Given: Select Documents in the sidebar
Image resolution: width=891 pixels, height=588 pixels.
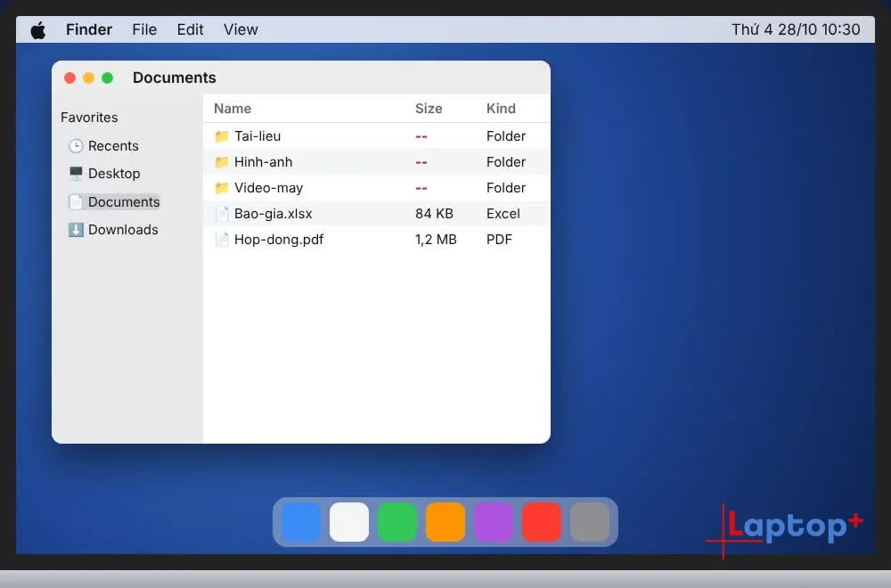Looking at the screenshot, I should 114,201.
